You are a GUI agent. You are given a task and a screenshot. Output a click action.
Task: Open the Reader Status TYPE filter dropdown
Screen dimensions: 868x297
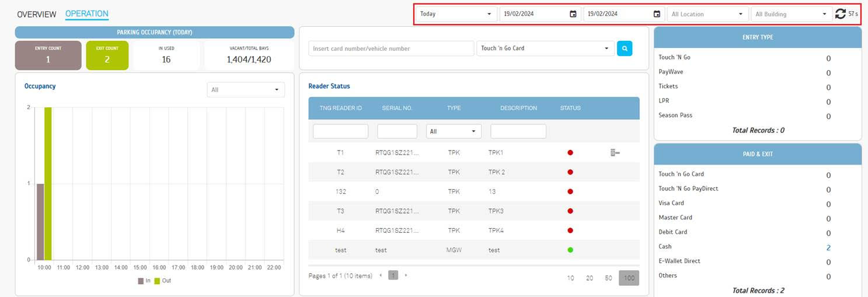click(454, 131)
